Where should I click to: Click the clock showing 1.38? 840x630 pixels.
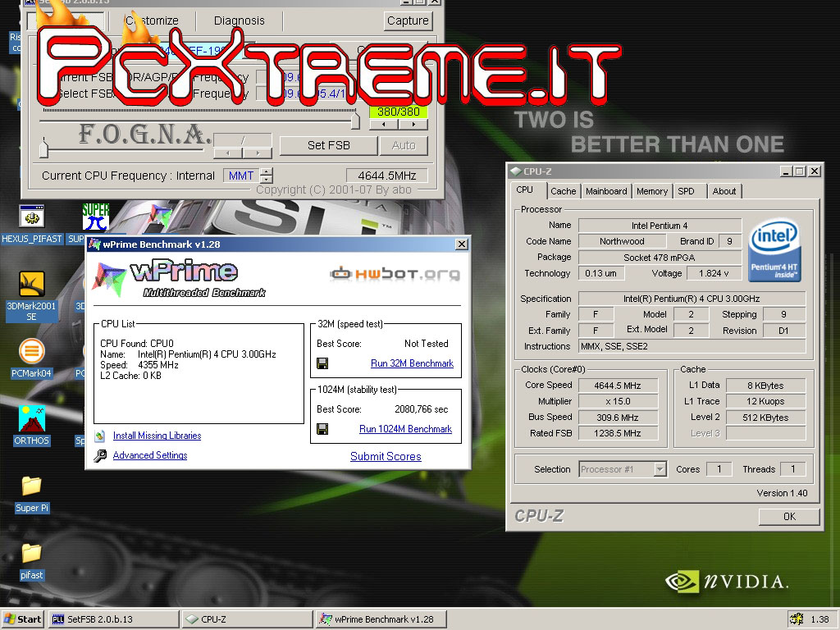(x=819, y=619)
